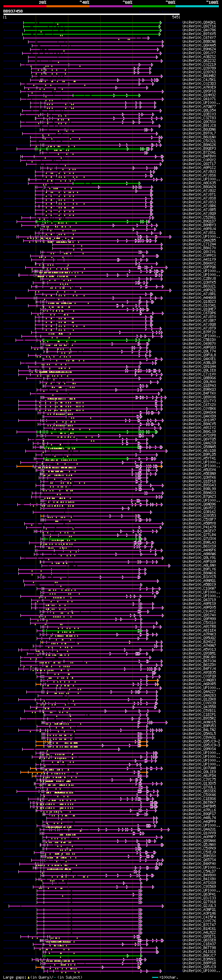Screen dimensions: 222x980
Task: Select the UniRef100_B4FTK0 label
Action: [x=199, y=394]
